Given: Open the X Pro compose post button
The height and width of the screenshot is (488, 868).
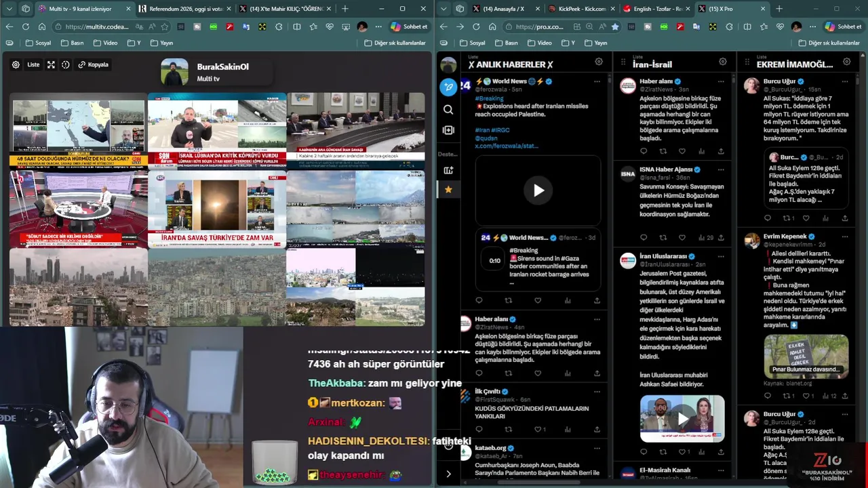Looking at the screenshot, I should click(x=448, y=87).
